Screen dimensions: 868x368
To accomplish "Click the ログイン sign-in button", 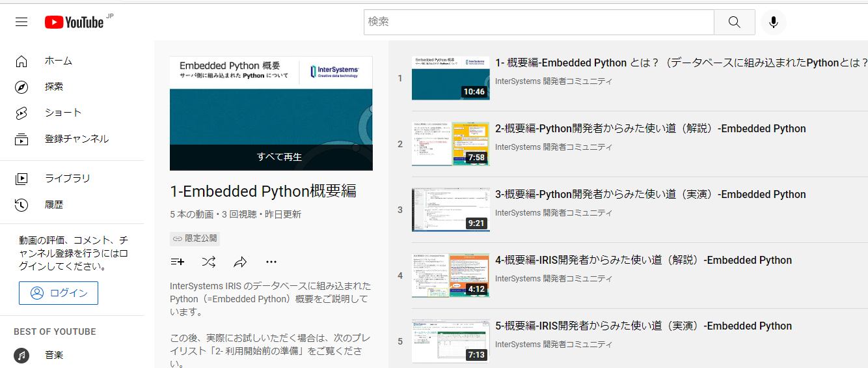I will [x=59, y=293].
